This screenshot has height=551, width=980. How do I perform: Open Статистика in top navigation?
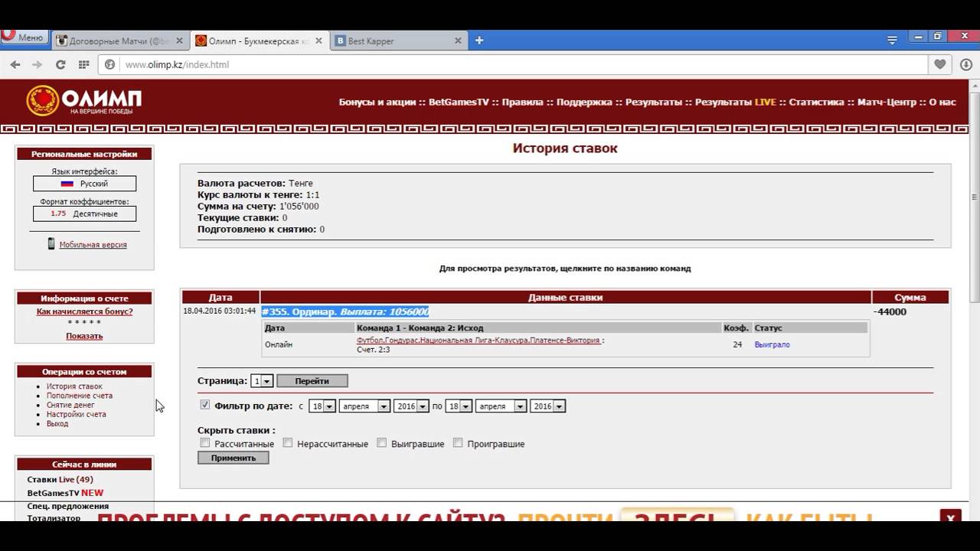[817, 102]
